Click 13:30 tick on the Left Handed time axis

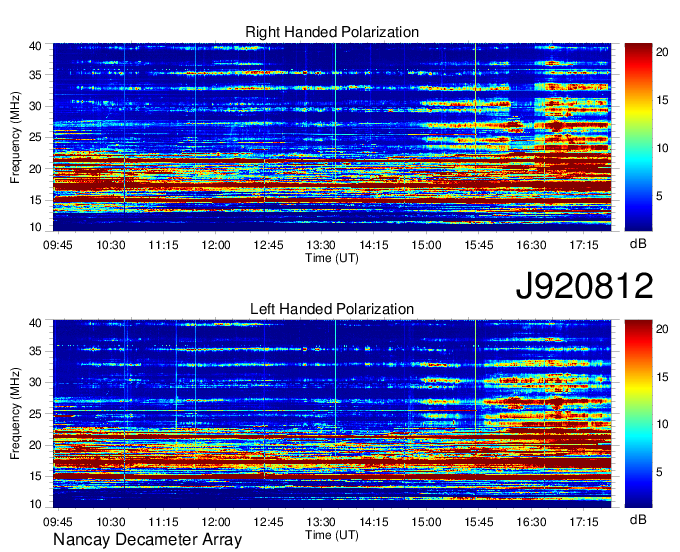point(321,522)
